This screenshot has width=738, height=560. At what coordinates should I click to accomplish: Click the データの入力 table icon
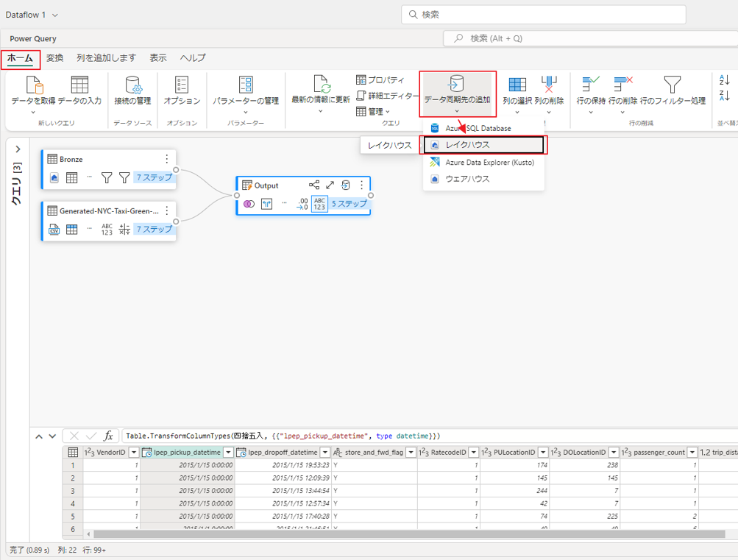79,85
